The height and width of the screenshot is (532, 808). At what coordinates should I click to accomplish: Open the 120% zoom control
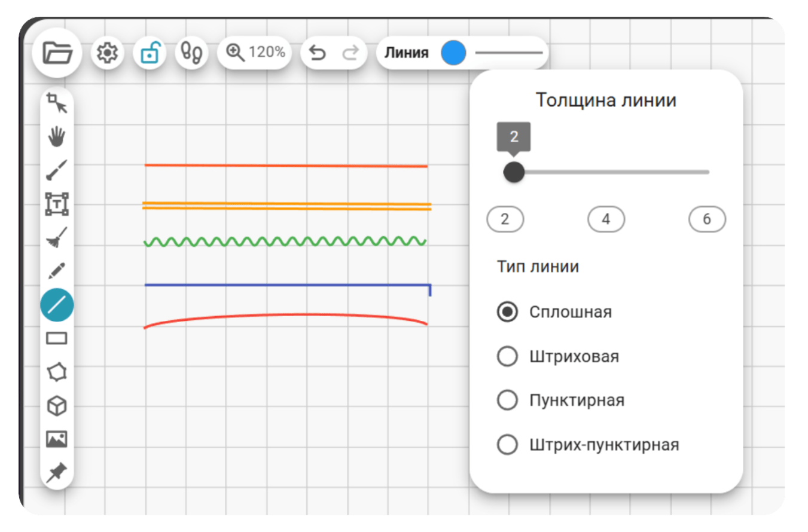point(255,53)
